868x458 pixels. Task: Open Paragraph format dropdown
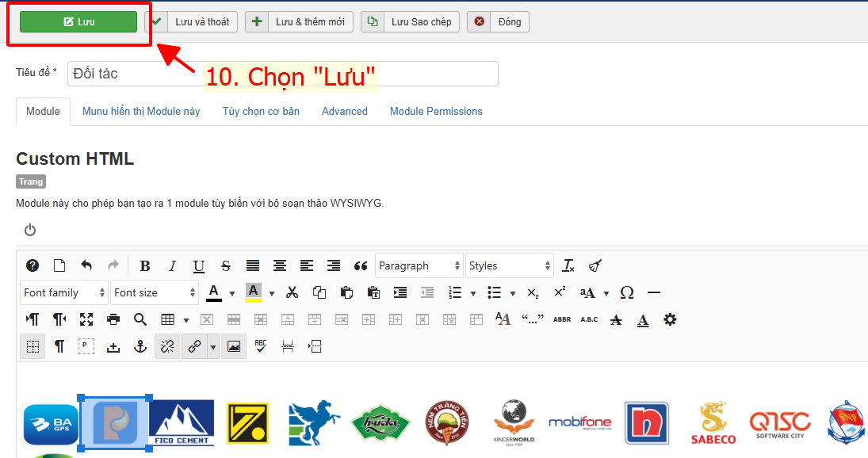pos(419,265)
